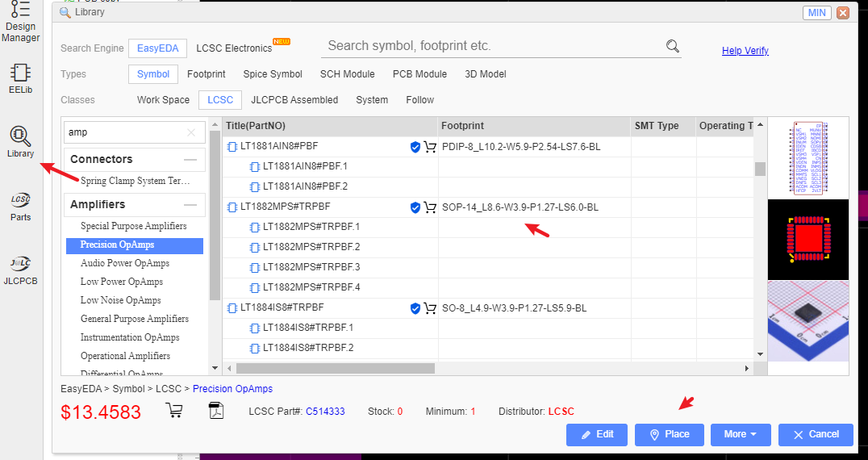The image size is (868, 460).
Task: Click the cart icon for LT1881AIN8#PBF
Action: pyautogui.click(x=430, y=147)
